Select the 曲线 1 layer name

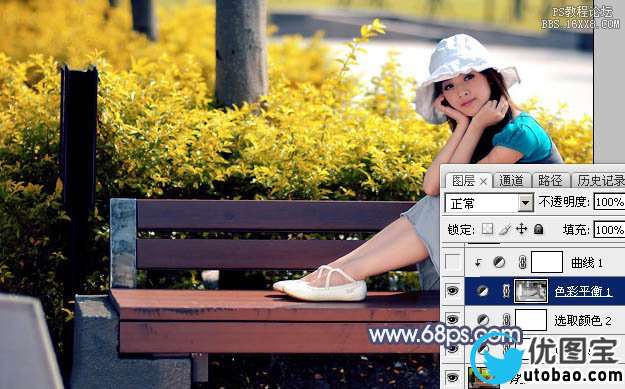(x=587, y=263)
